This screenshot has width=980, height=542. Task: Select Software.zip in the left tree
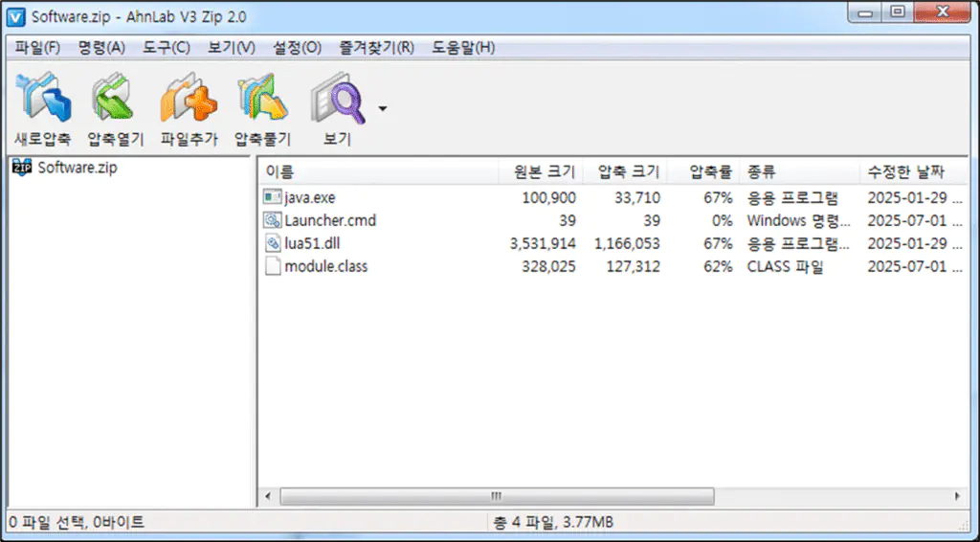tap(78, 168)
